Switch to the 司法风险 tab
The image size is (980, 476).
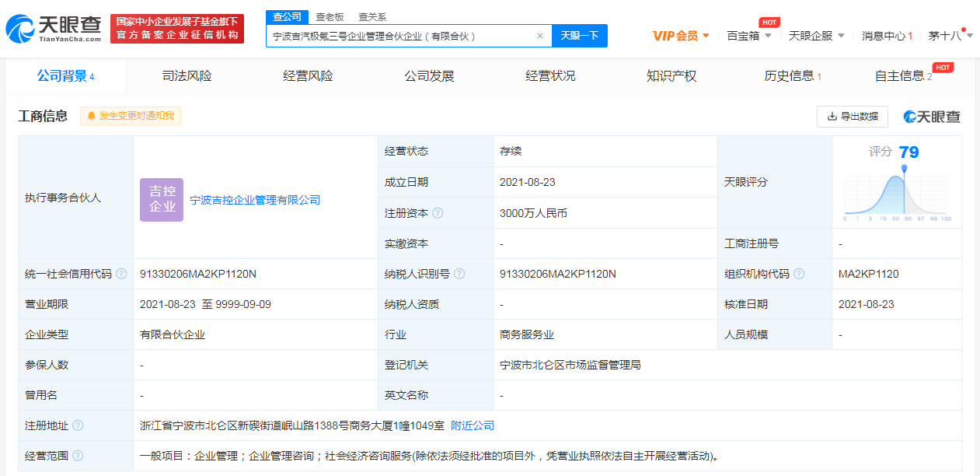click(x=187, y=76)
